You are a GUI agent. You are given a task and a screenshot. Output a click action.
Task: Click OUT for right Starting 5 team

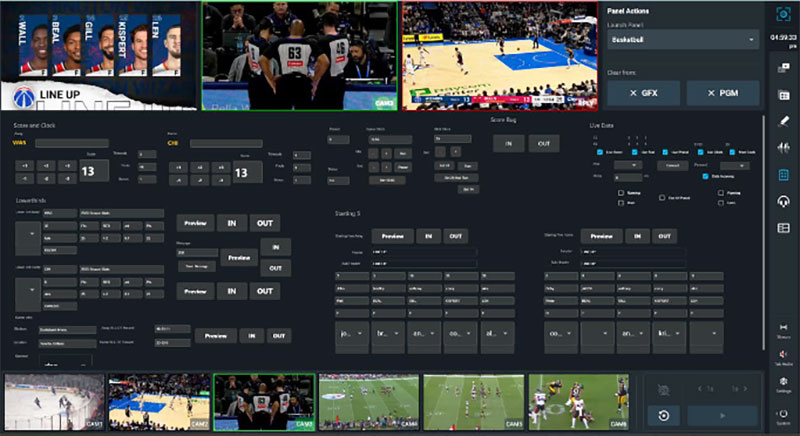[664, 236]
